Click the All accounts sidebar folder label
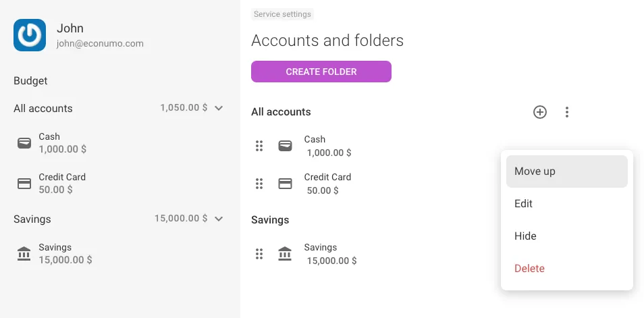 pos(43,109)
